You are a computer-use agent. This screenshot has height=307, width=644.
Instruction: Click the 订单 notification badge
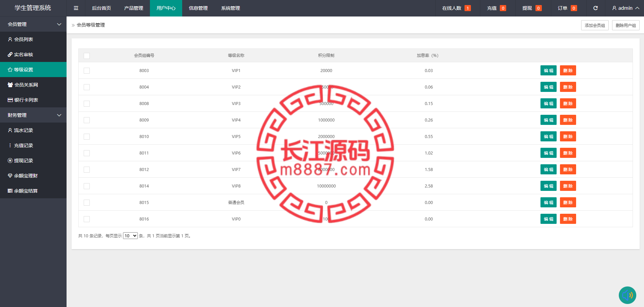click(574, 8)
